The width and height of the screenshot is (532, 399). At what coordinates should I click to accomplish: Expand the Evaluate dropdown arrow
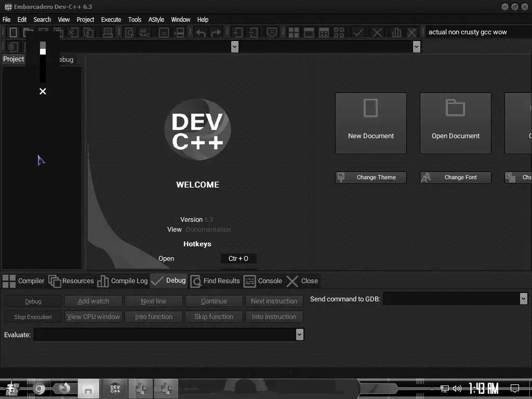coord(299,335)
